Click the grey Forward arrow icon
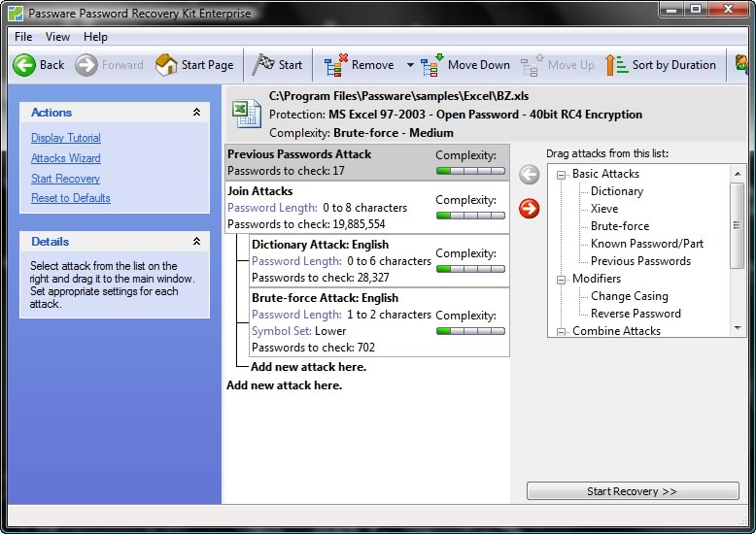This screenshot has width=756, height=534. (x=86, y=65)
